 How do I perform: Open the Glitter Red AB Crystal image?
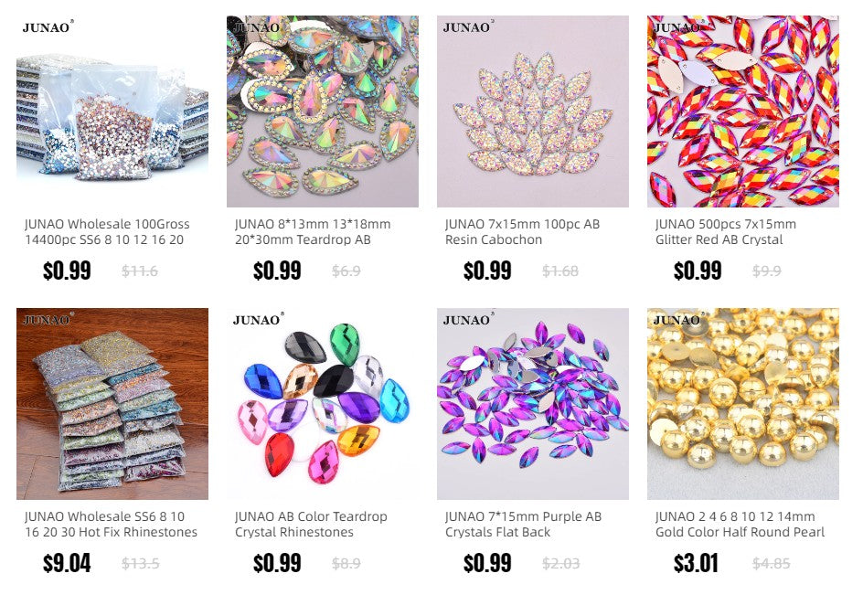tap(743, 112)
